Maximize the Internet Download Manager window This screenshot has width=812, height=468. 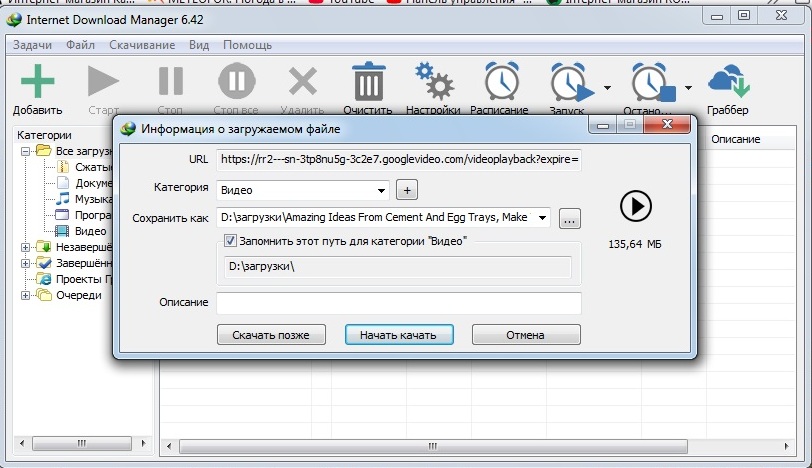click(x=744, y=16)
